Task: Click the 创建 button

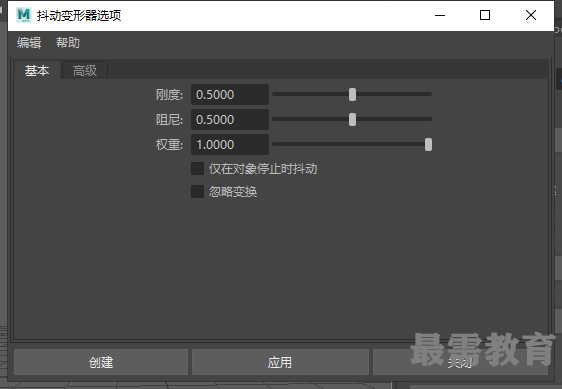Action: coord(101,362)
